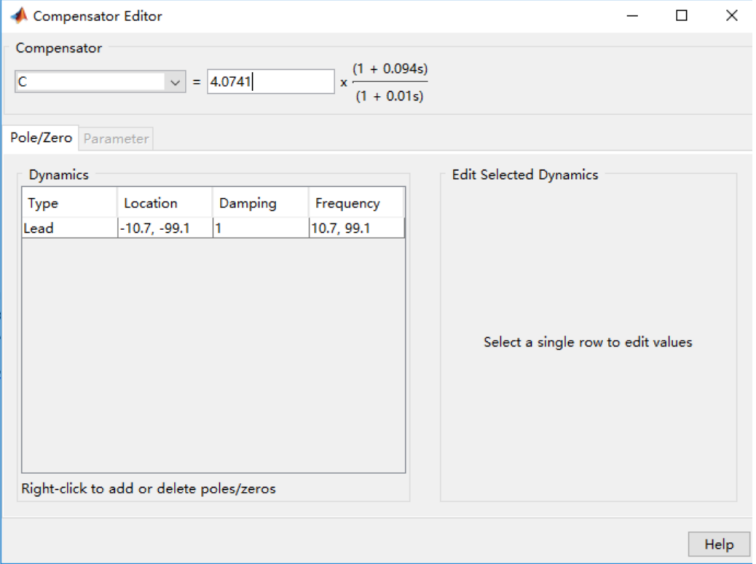Screen dimensions: 756x564
Task: Close the Compensator Editor window
Action: 730,16
